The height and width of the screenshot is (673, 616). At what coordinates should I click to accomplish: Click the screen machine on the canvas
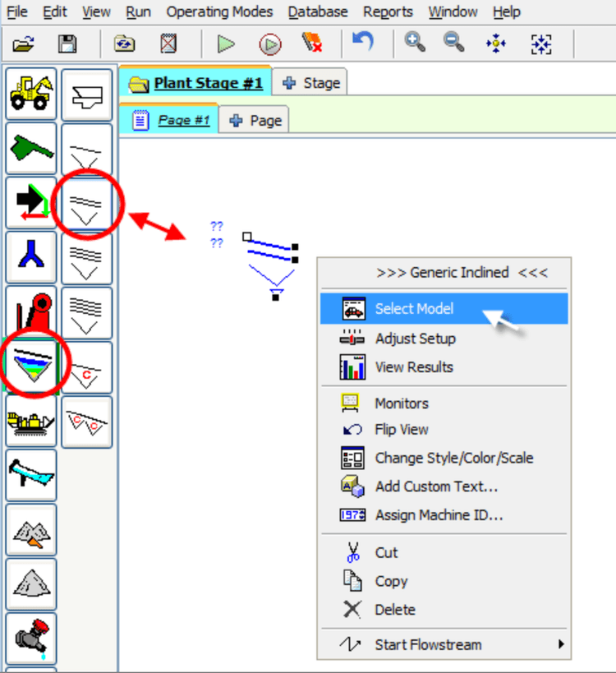(x=273, y=257)
